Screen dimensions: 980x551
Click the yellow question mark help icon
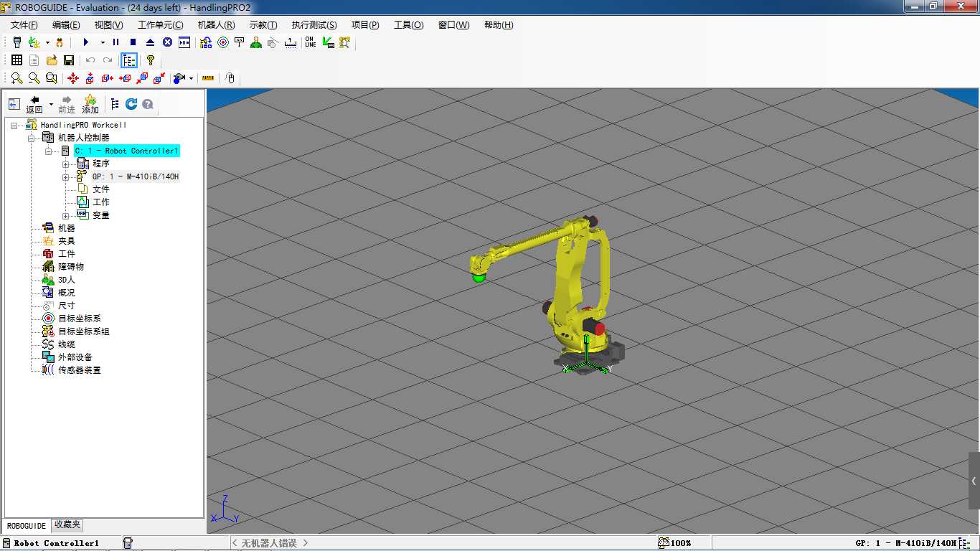click(x=150, y=60)
